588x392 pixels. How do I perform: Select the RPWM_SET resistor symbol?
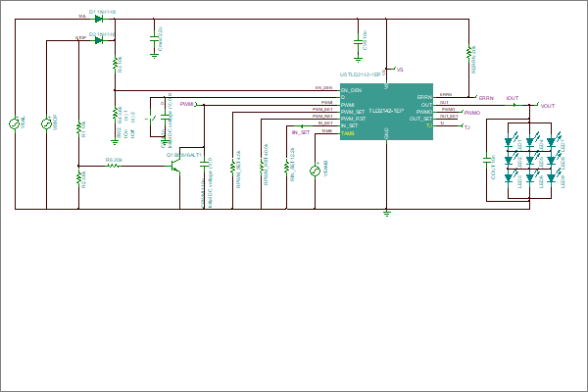tap(232, 167)
